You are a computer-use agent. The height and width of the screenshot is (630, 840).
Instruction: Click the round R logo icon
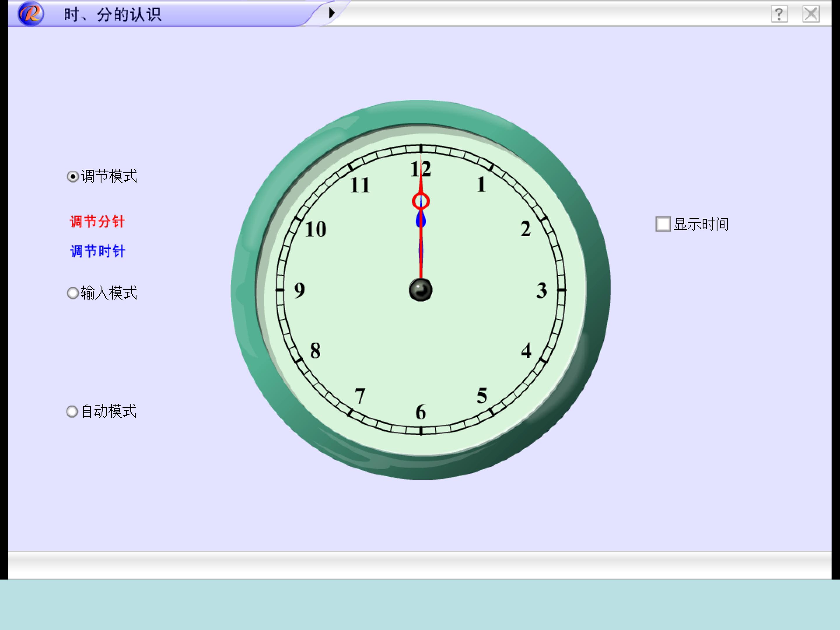[x=31, y=13]
